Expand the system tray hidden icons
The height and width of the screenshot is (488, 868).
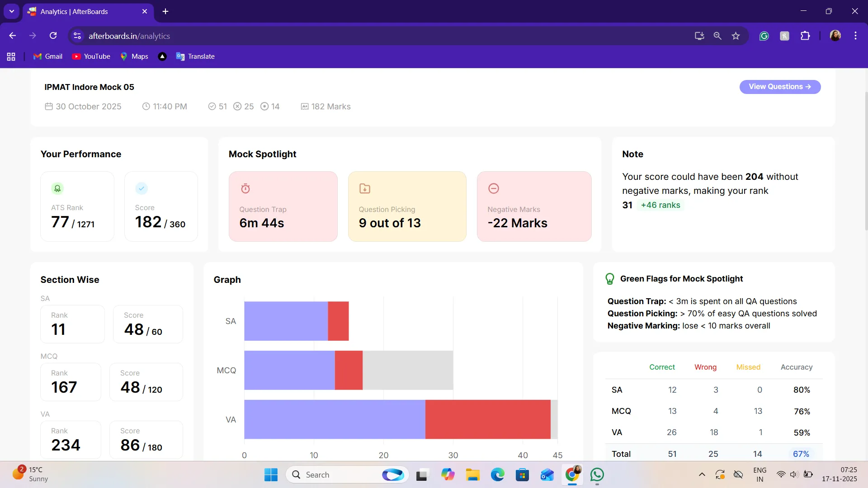[702, 474]
